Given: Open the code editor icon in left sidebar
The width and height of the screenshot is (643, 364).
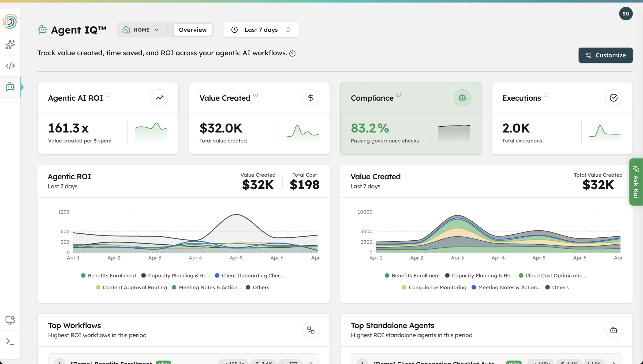Looking at the screenshot, I should click(x=10, y=66).
